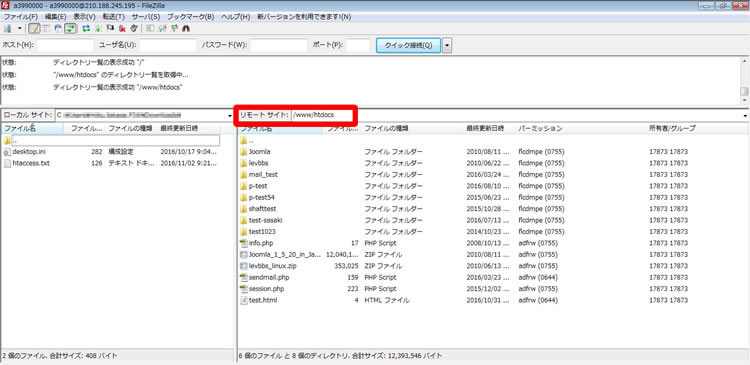Open the filename filters icon
This screenshot has height=365, width=750.
tap(150, 28)
